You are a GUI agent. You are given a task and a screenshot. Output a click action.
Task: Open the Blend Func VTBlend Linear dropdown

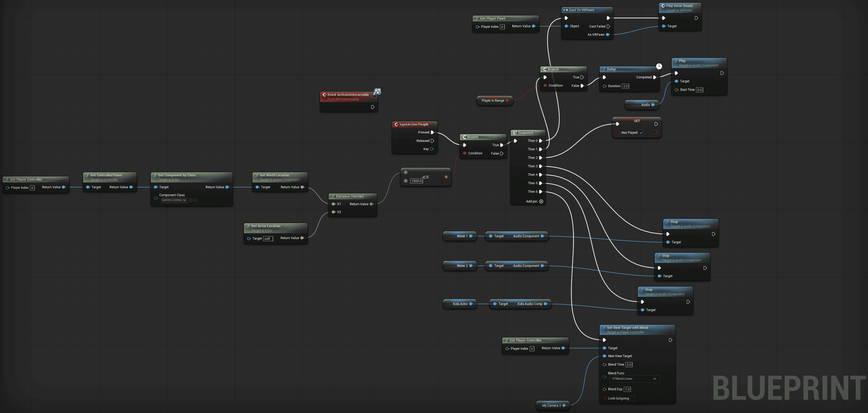click(633, 378)
